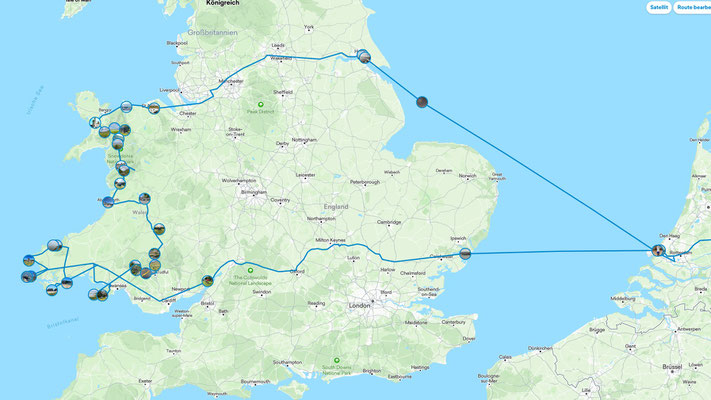711x400 pixels.
Task: Select the photo marker near Hull
Action: pos(365,57)
